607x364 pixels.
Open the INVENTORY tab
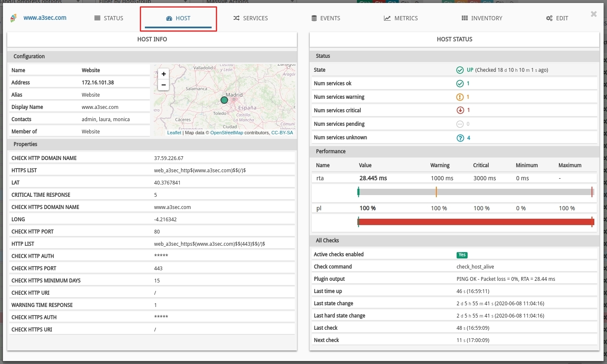[x=482, y=18]
